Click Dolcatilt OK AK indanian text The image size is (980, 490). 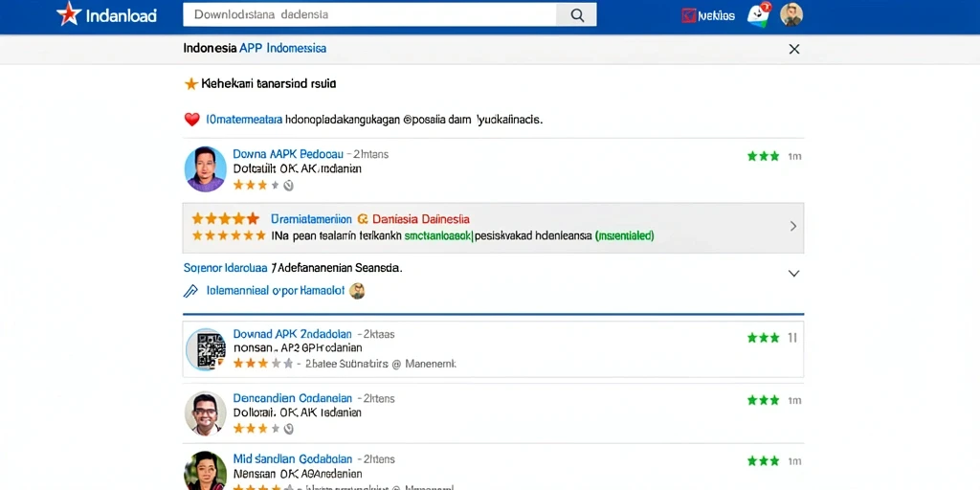(298, 168)
